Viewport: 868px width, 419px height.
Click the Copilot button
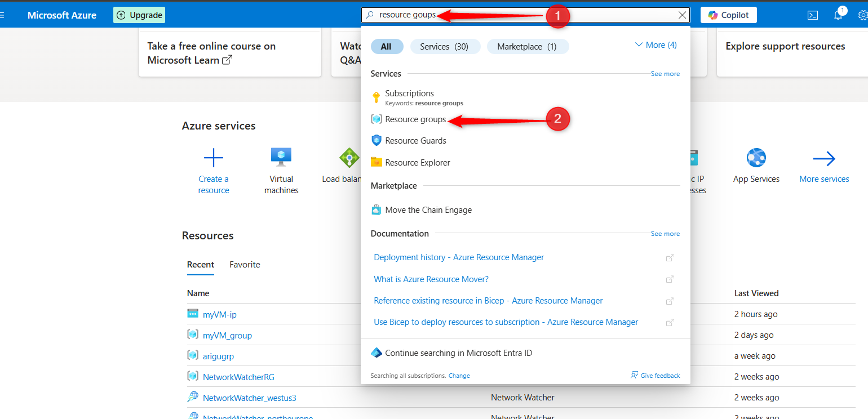(729, 15)
